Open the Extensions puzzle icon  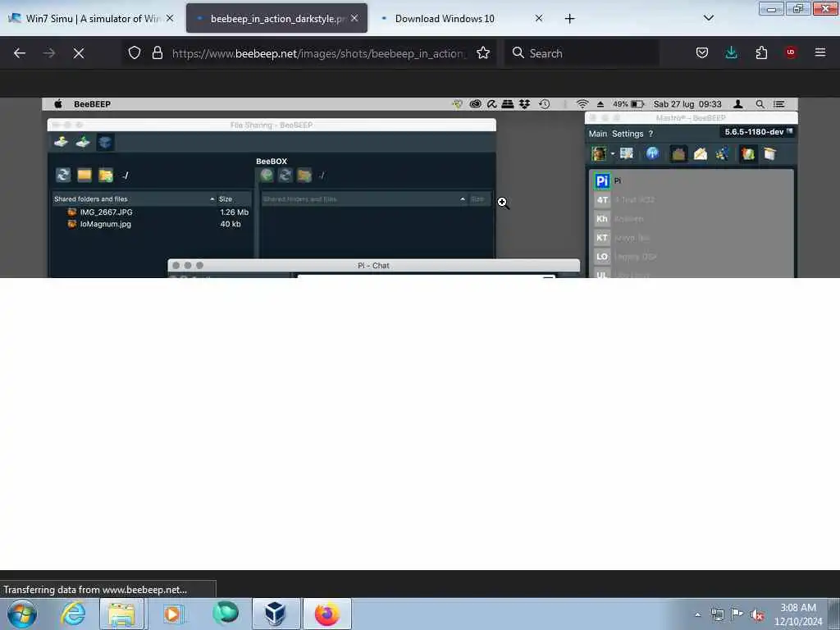[x=761, y=52]
